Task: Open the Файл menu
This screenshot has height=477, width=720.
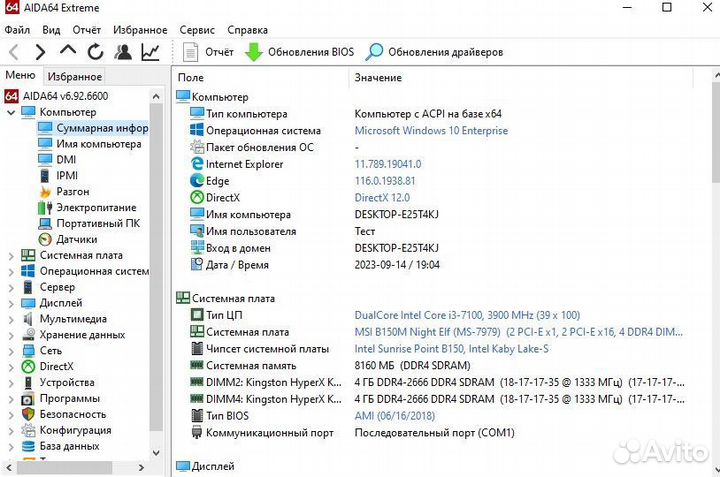Action: [x=17, y=30]
